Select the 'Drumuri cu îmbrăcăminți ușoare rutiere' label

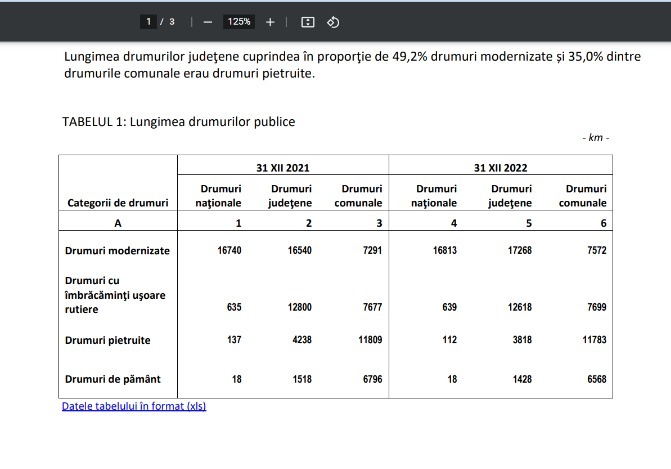[115, 295]
